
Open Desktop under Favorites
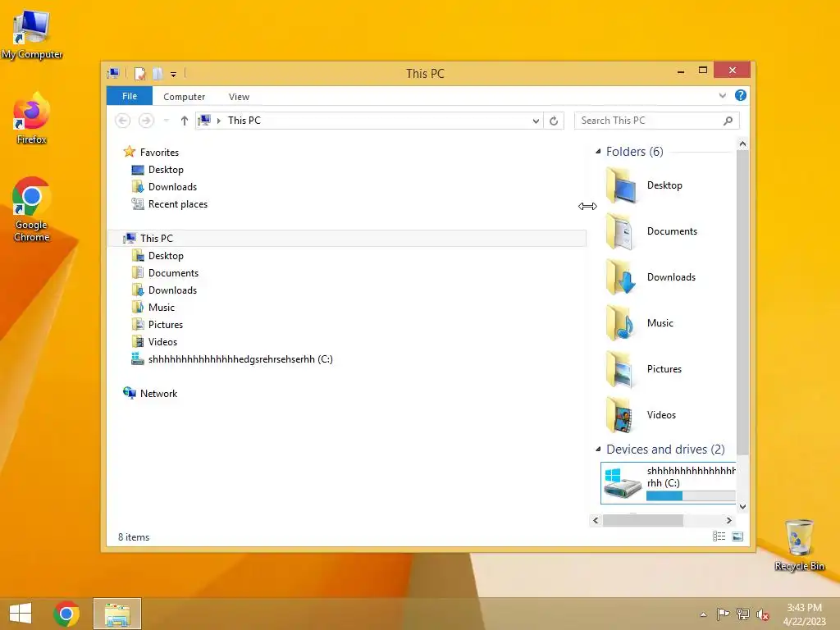(x=166, y=170)
